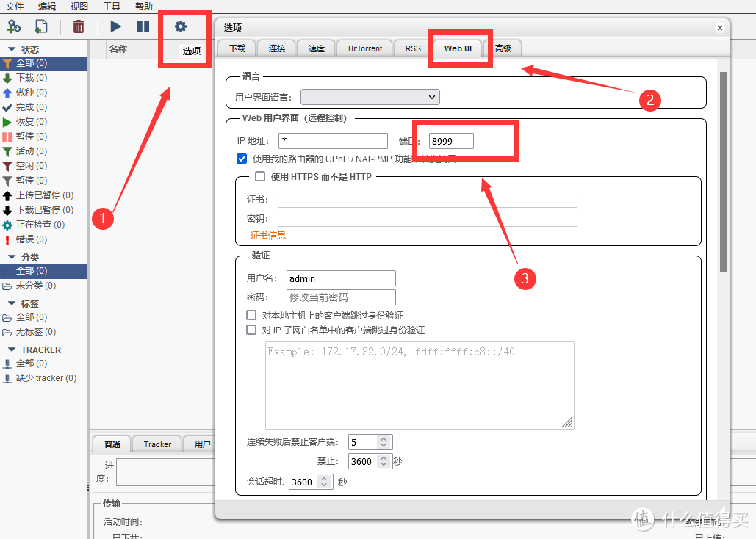Screen dimensions: 756x539
Task: Filter torrents by 活动 (0)
Action: tap(32, 151)
